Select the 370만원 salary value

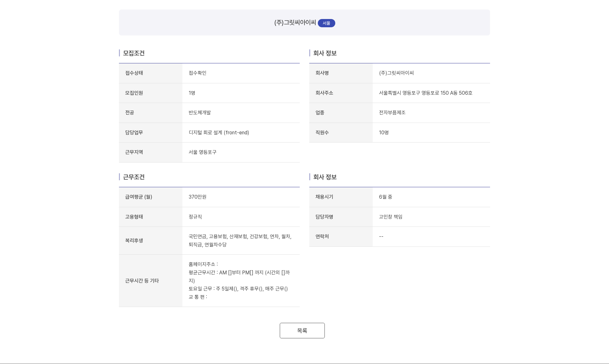pyautogui.click(x=197, y=197)
